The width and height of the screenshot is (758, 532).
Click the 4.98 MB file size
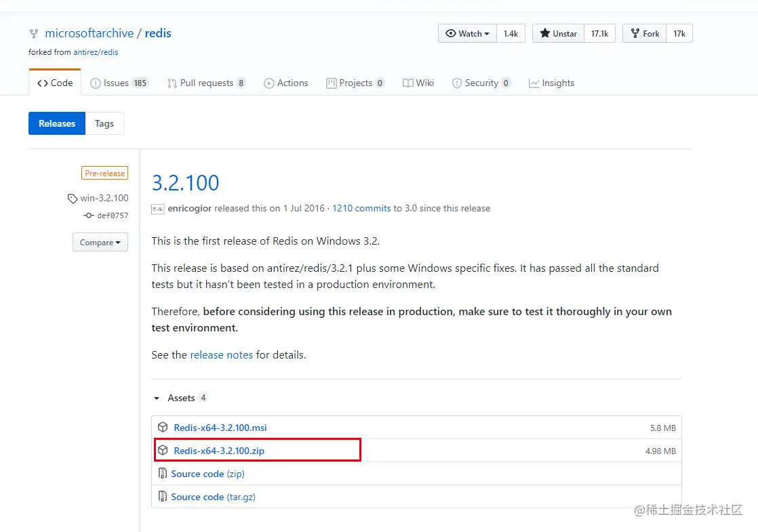click(660, 451)
